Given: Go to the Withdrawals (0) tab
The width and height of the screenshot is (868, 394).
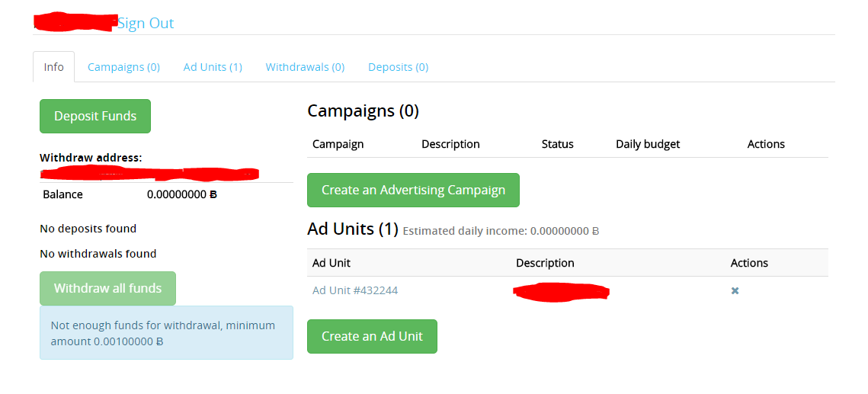Looking at the screenshot, I should pyautogui.click(x=305, y=67).
